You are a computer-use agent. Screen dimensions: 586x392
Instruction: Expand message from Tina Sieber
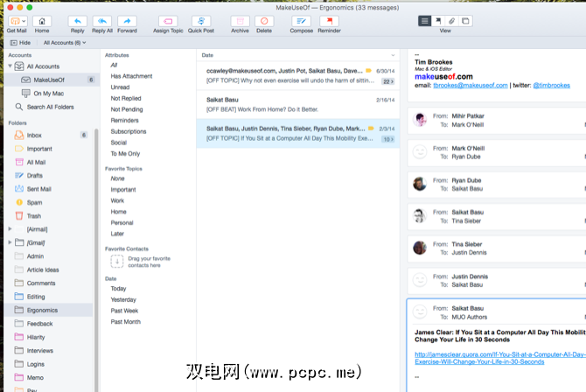click(x=497, y=248)
